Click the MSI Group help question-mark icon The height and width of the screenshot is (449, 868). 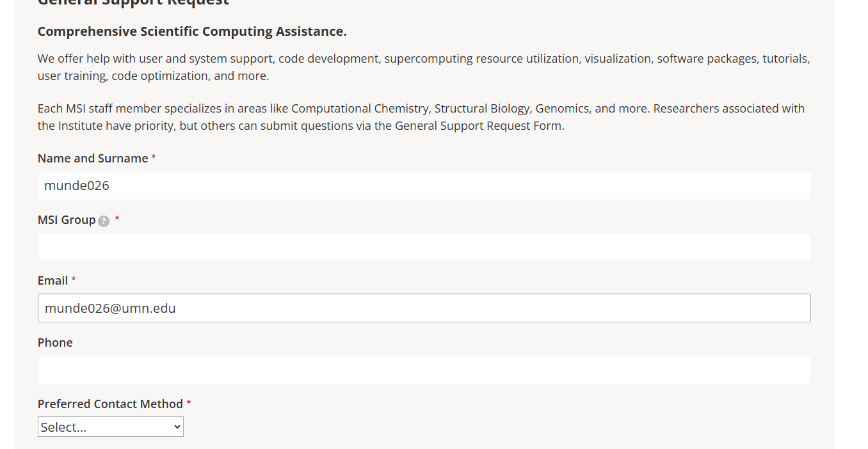click(104, 221)
